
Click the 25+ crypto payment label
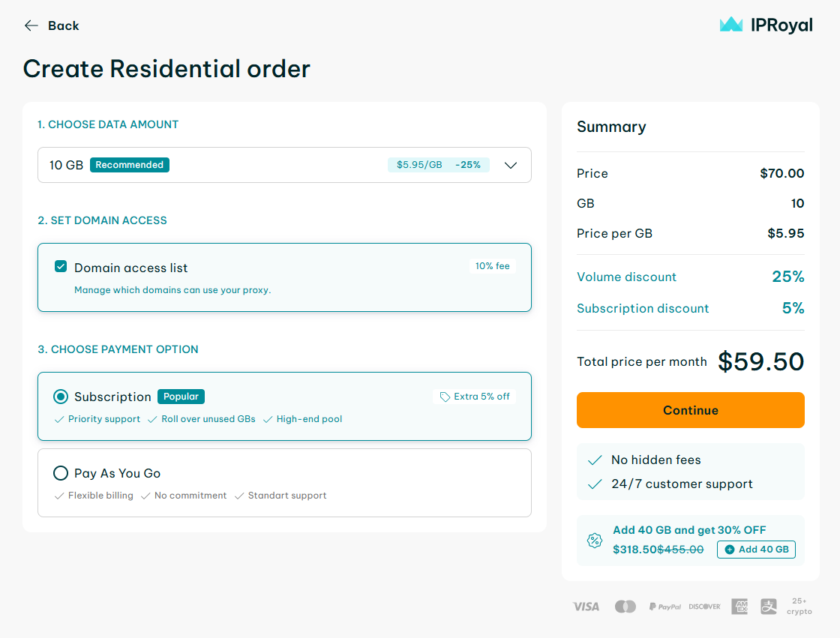pyautogui.click(x=799, y=607)
